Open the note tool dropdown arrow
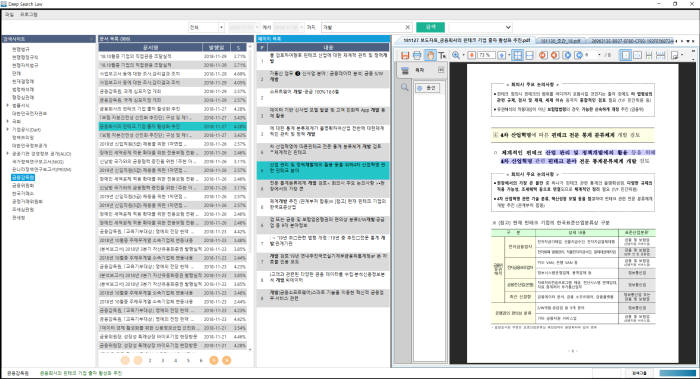The image size is (700, 379). (x=682, y=55)
